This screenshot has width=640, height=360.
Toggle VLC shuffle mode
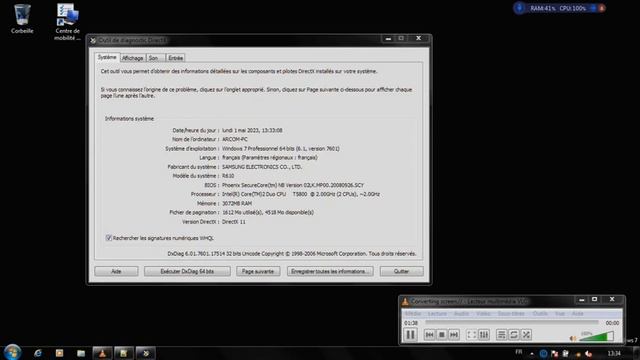click(527, 335)
